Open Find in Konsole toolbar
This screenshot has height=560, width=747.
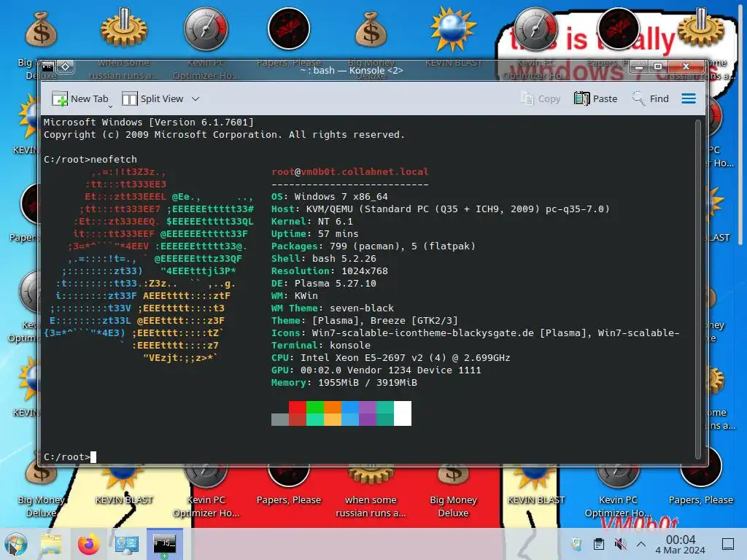[650, 98]
